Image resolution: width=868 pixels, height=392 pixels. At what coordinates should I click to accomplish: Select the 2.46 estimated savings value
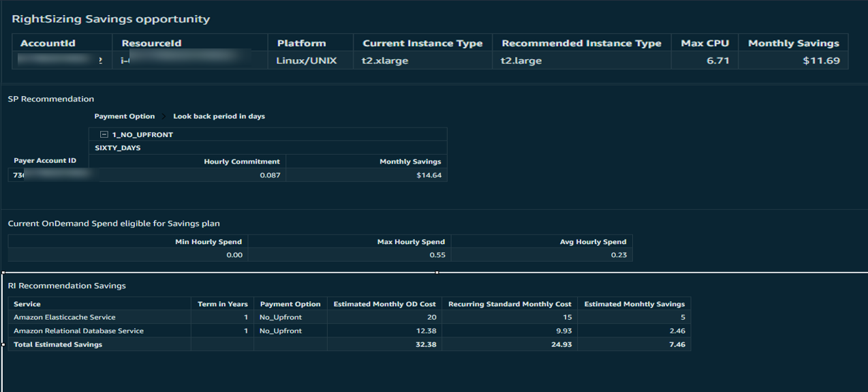pyautogui.click(x=677, y=331)
